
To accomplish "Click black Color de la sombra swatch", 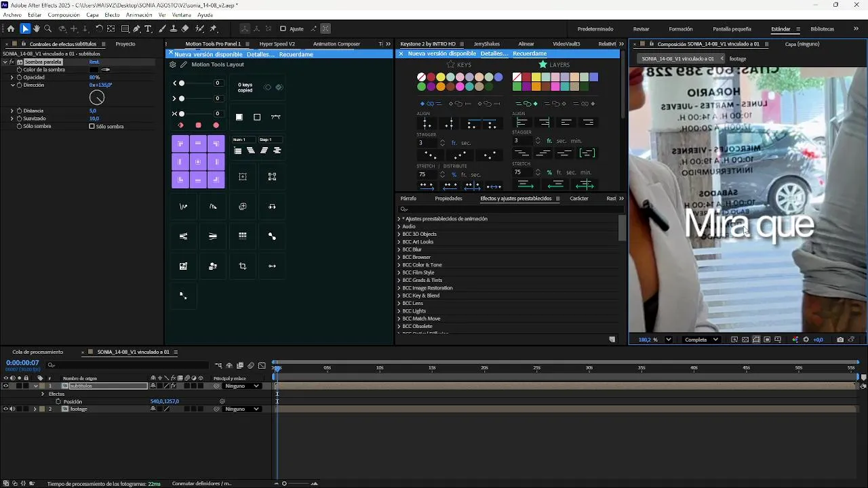I will pos(94,69).
